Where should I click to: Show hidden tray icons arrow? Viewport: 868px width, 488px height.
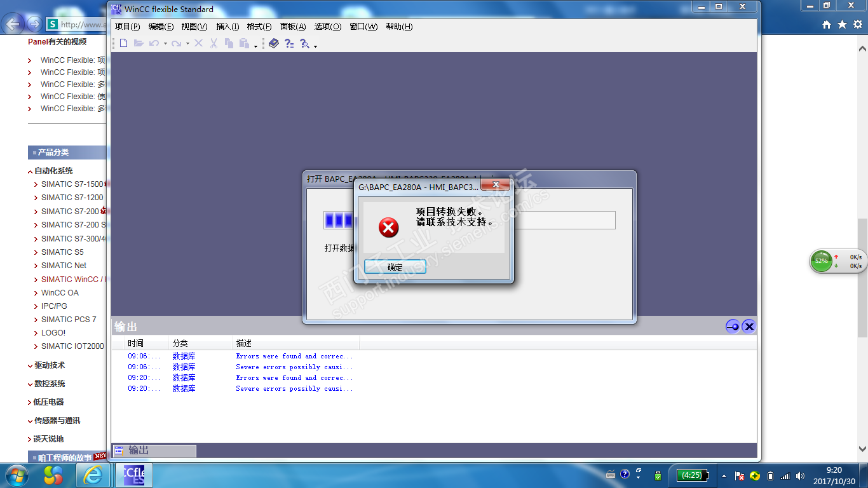[724, 476]
